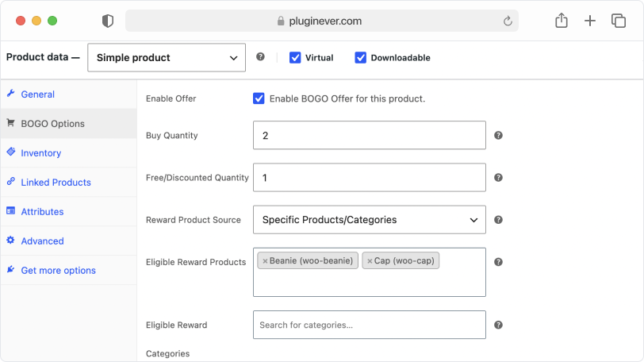
Task: Click the pluginever.com address bar
Action: click(321, 21)
